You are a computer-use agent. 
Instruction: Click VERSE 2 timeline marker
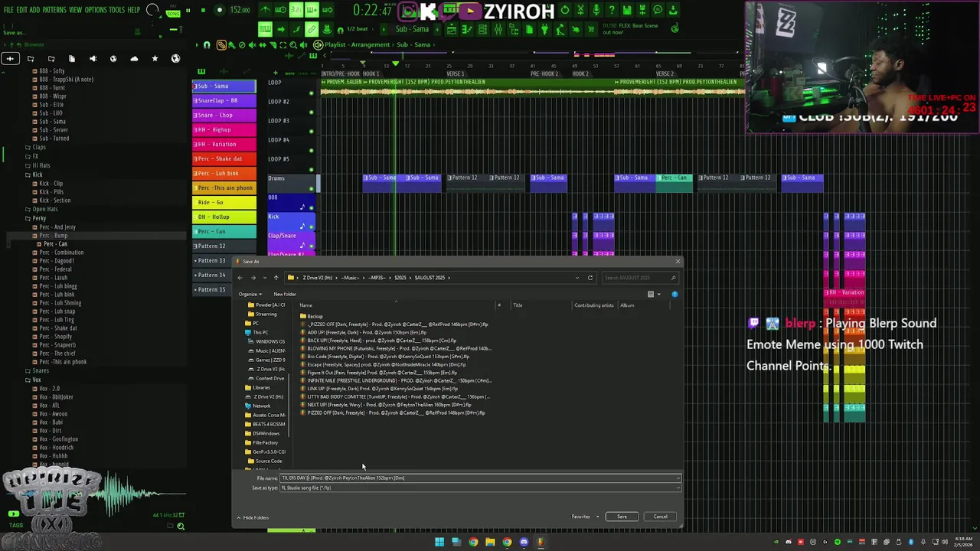(665, 74)
